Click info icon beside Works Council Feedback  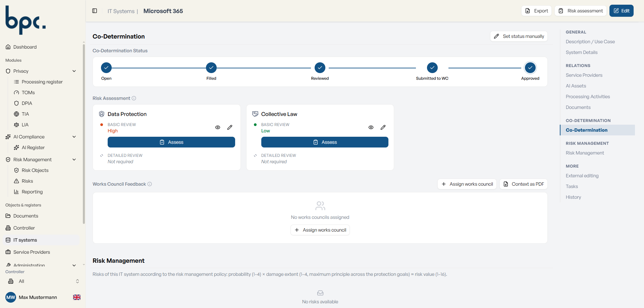coord(150,184)
